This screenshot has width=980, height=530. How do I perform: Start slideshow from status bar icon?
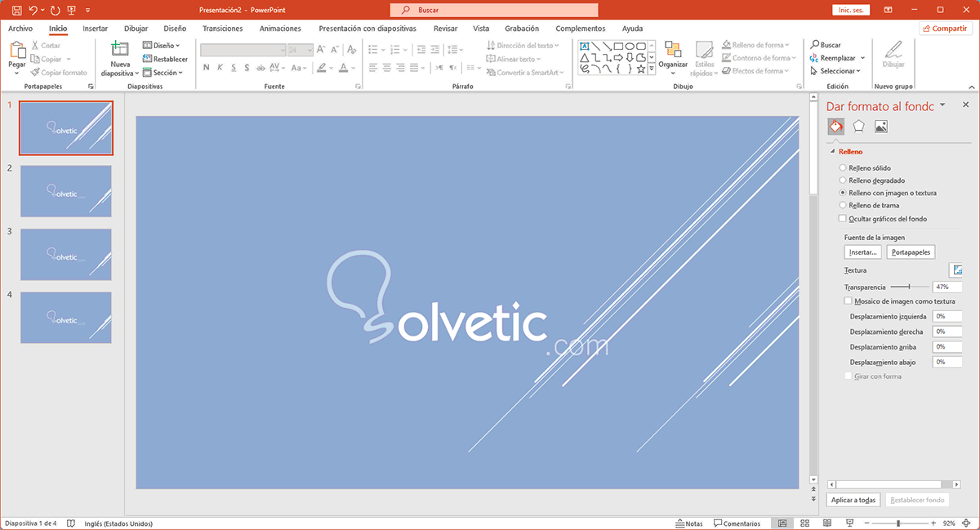tap(848, 523)
